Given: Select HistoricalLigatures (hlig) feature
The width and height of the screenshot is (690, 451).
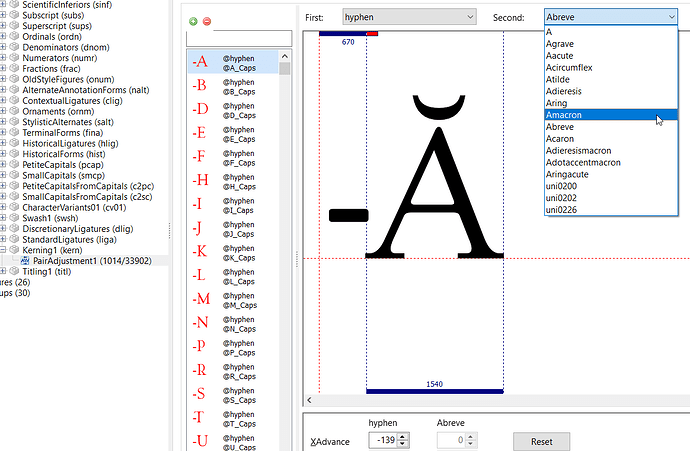Looking at the screenshot, I should pyautogui.click(x=70, y=143).
